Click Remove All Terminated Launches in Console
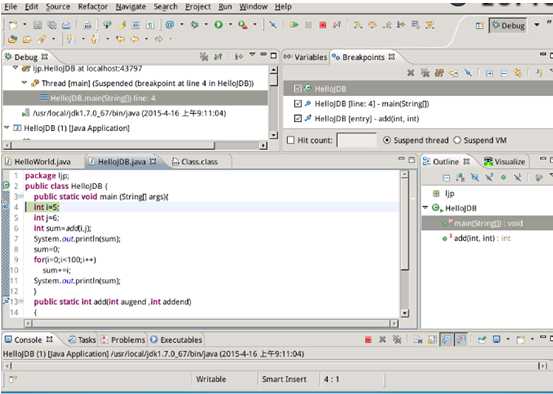 [x=397, y=340]
